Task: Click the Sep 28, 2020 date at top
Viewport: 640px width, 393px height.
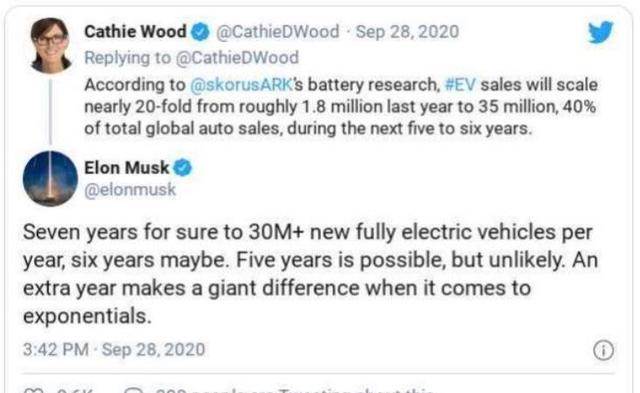Action: click(407, 32)
